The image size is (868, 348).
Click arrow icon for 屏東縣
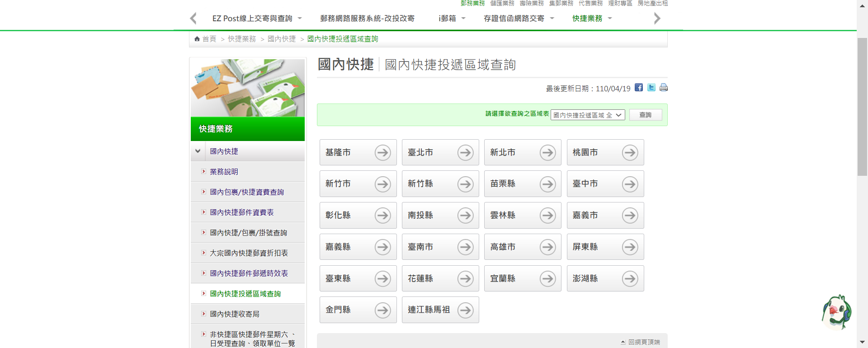pyautogui.click(x=630, y=247)
